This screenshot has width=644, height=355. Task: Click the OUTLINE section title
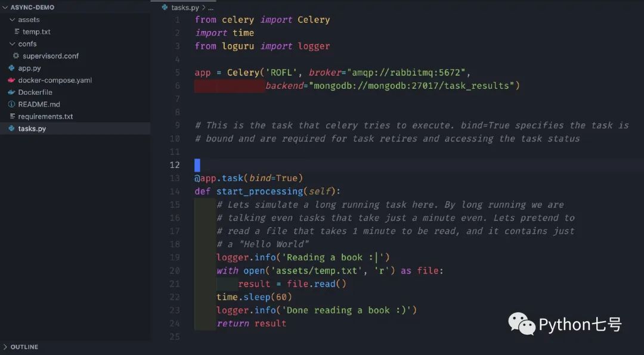(x=24, y=347)
